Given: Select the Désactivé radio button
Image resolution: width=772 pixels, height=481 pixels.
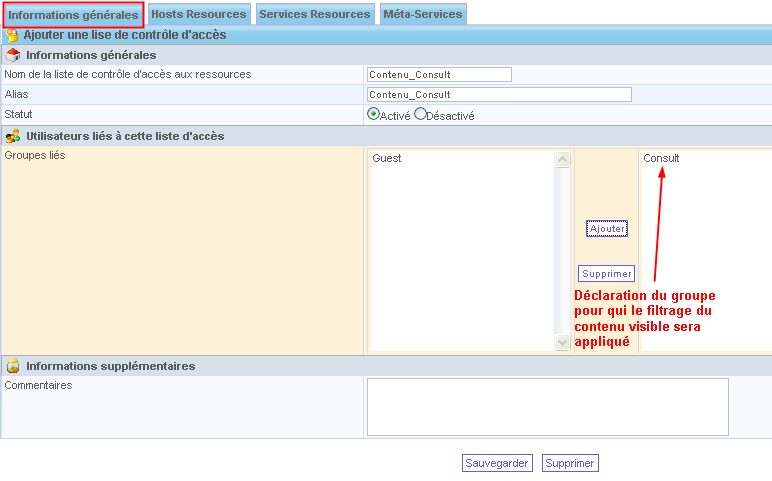Looking at the screenshot, I should (420, 114).
